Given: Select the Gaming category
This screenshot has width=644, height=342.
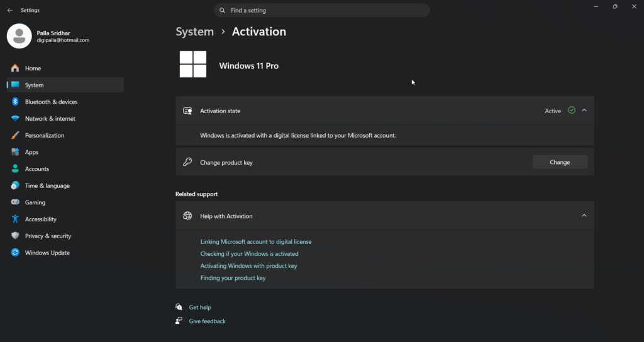Looking at the screenshot, I should click(x=65, y=202).
